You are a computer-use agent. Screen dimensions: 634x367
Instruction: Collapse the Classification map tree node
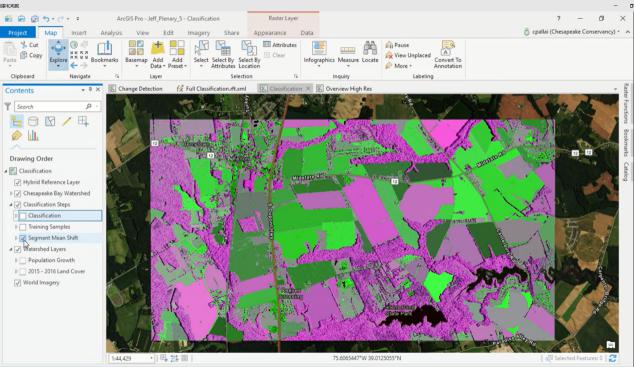click(x=6, y=171)
